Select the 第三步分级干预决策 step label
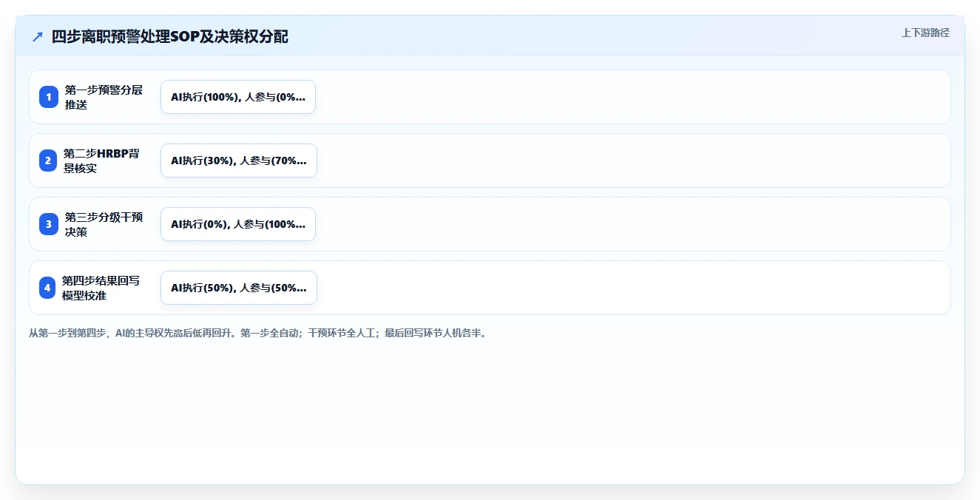 point(104,224)
